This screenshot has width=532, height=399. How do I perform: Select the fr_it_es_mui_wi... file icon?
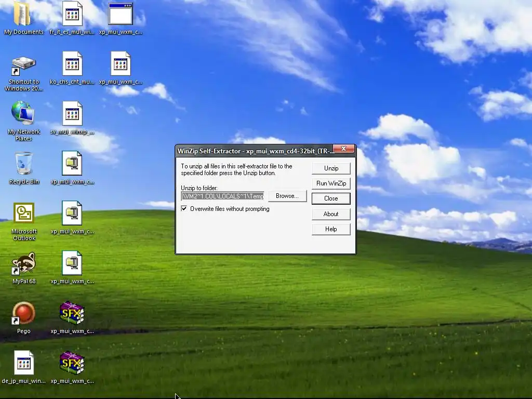[x=72, y=14]
